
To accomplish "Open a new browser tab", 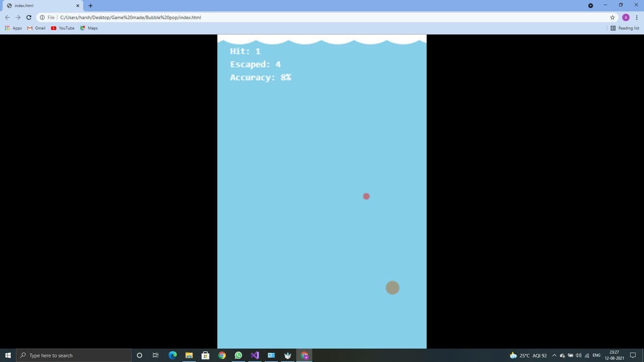I will [91, 6].
